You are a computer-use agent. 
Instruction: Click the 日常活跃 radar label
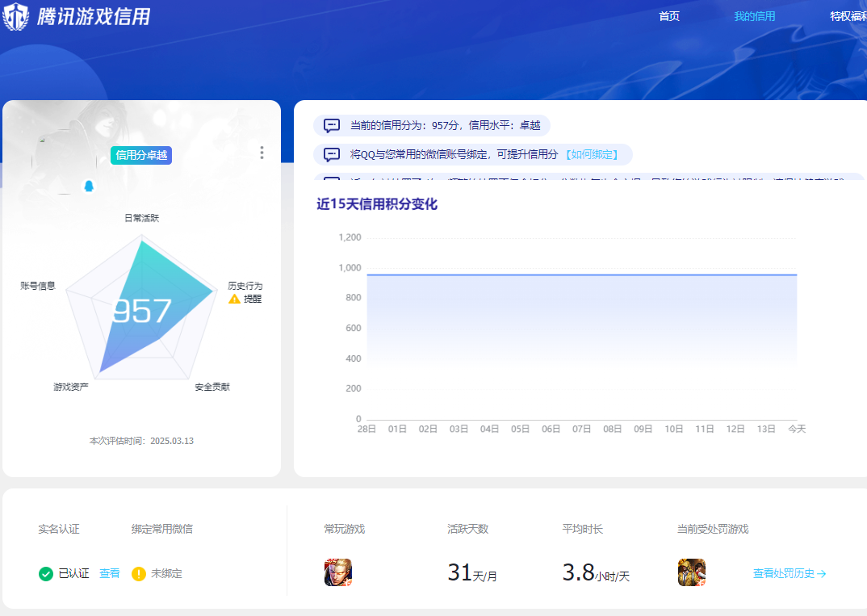[141, 218]
